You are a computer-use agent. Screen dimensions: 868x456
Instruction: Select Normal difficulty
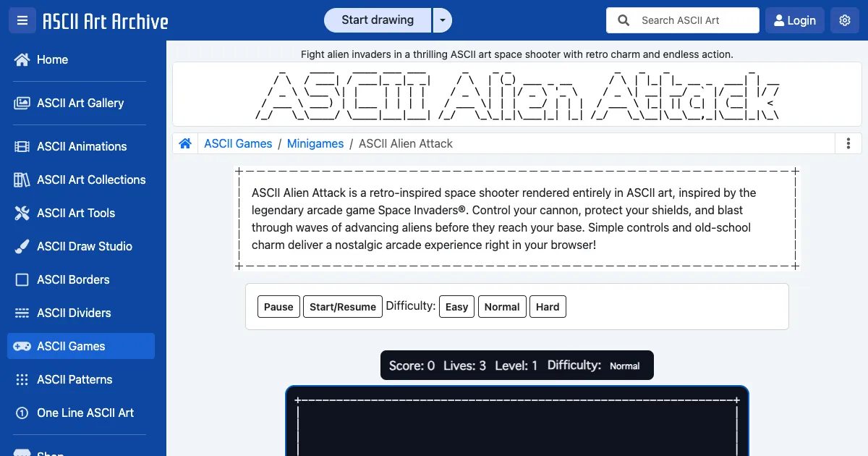[502, 307]
